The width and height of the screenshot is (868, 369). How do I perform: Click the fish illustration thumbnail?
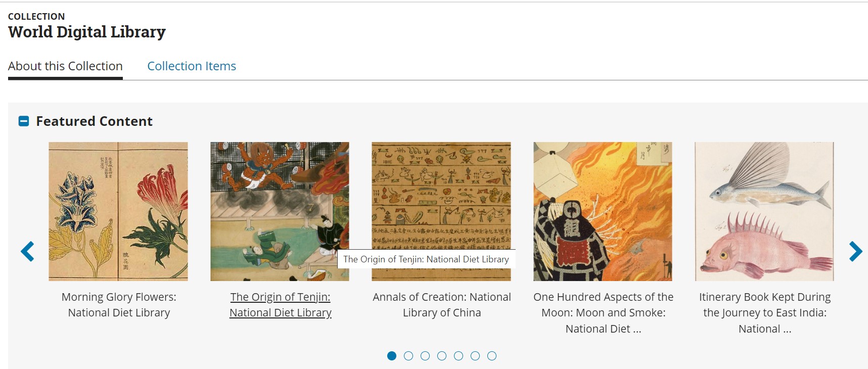click(x=764, y=211)
